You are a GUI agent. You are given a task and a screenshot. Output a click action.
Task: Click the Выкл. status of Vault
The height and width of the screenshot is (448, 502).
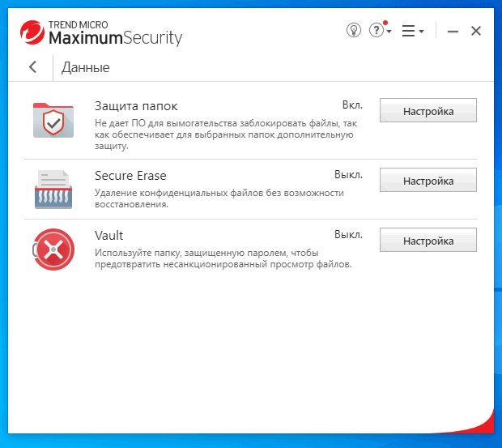click(x=349, y=234)
